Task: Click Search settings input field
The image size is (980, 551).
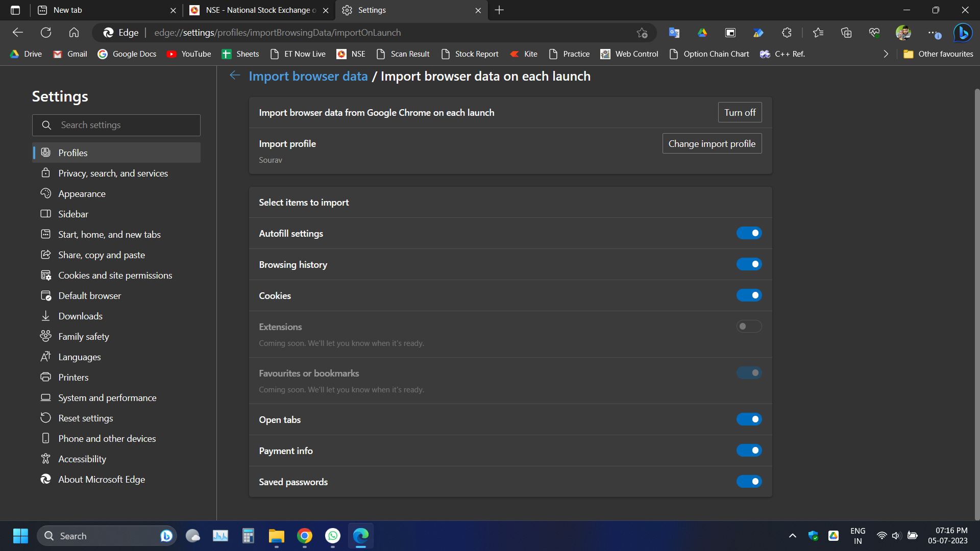Action: [x=116, y=124]
